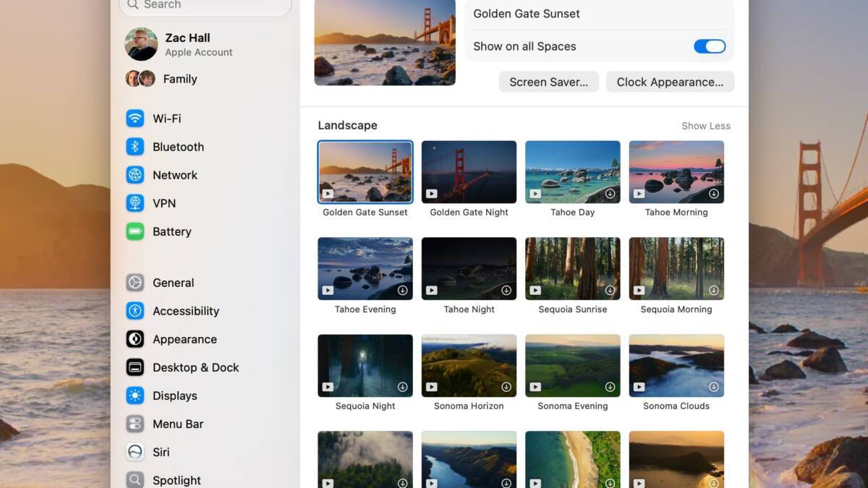Image resolution: width=868 pixels, height=488 pixels.
Task: Click download icon on Tahoe Night
Action: pos(506,291)
